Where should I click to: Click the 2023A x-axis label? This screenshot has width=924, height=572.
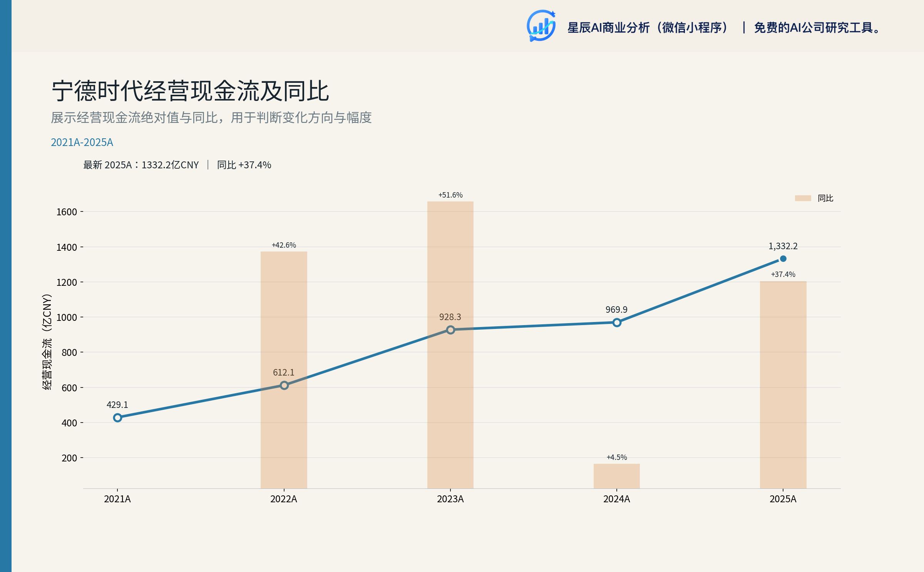click(x=450, y=499)
